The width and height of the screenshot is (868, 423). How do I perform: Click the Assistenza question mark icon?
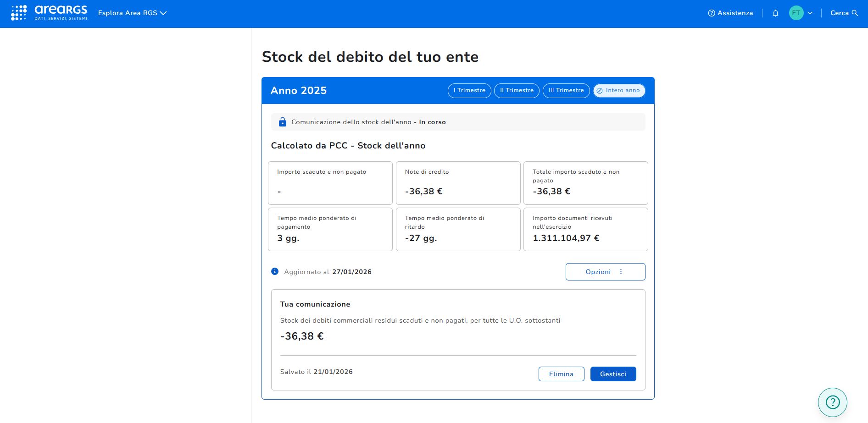pos(712,13)
